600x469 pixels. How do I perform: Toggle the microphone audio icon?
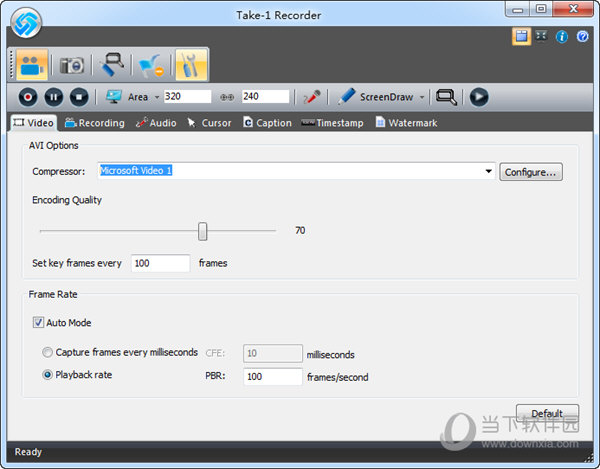311,97
